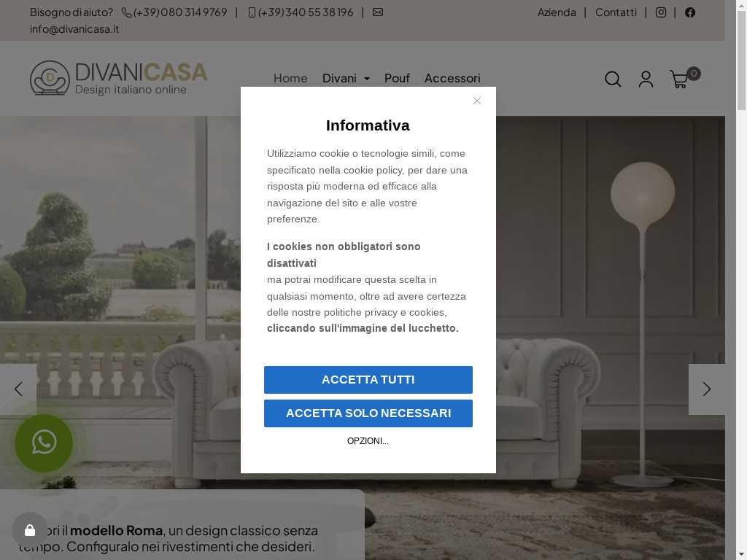The width and height of the screenshot is (747, 560).
Task: Click Accetta Solo Necessari button
Action: pyautogui.click(x=368, y=413)
